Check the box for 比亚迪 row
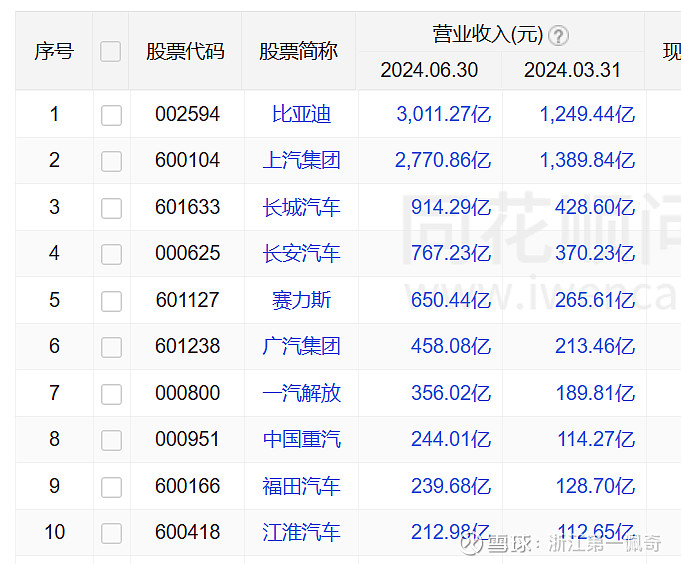Screen dimensions: 681x564 [111, 115]
